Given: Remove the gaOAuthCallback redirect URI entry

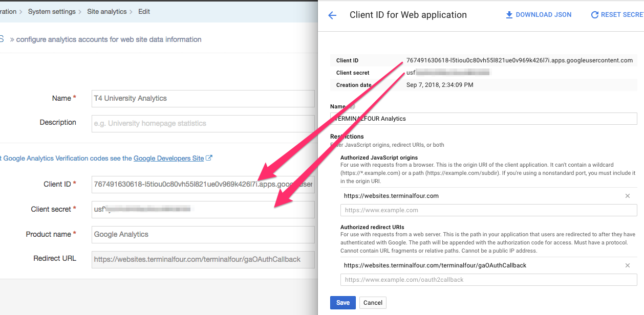Looking at the screenshot, I should click(x=628, y=265).
